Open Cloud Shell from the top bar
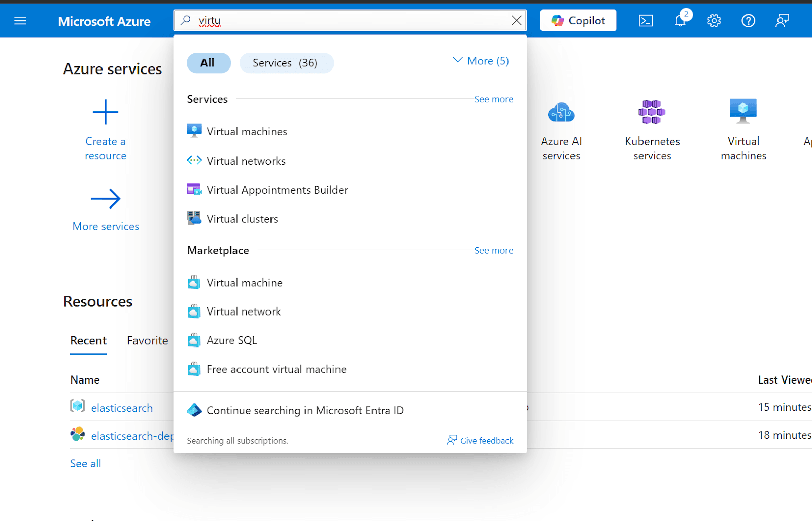 pos(646,20)
